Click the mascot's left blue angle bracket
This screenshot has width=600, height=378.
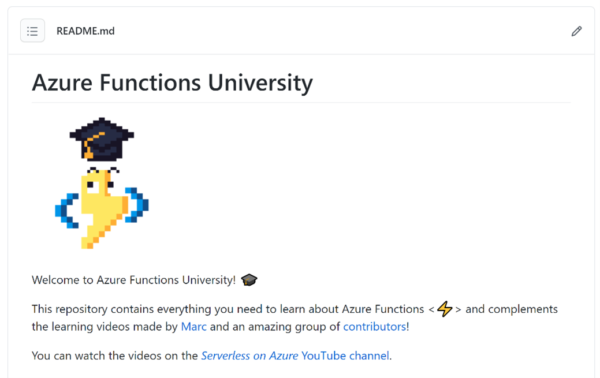[67, 211]
